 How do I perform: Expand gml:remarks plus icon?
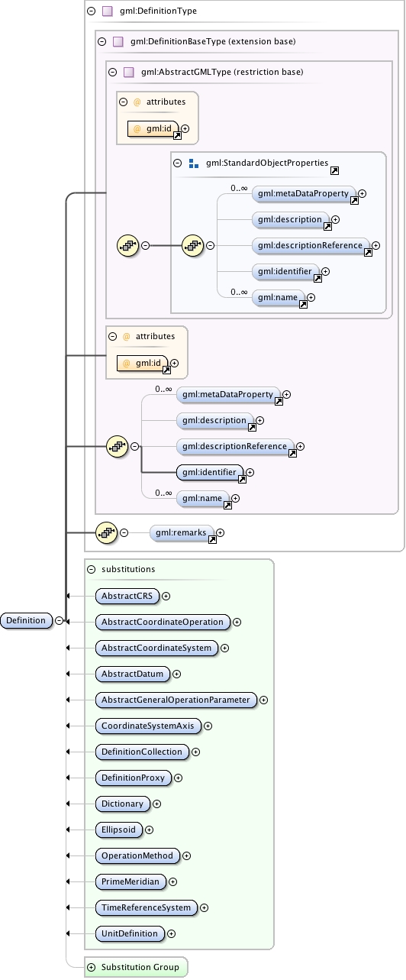[x=221, y=532]
